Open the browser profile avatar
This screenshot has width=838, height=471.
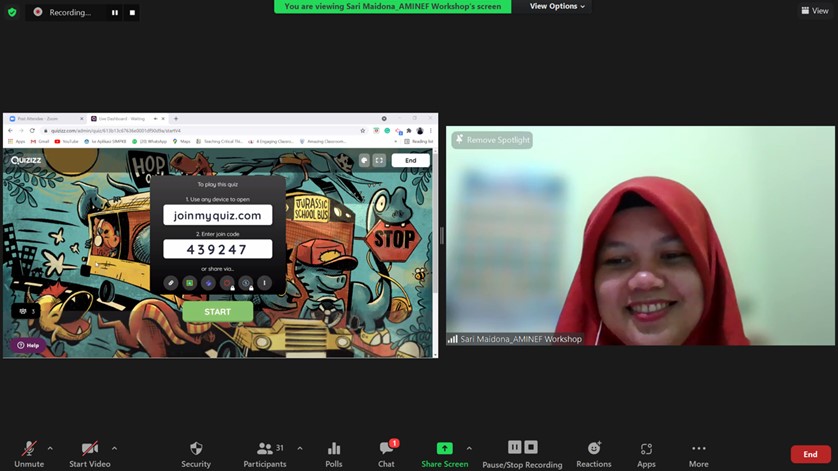pos(420,130)
